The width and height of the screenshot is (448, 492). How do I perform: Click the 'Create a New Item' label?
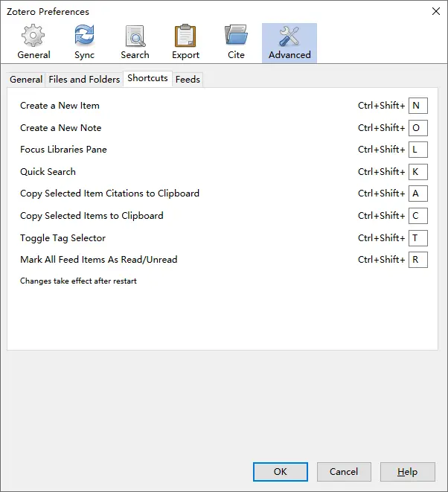point(60,106)
